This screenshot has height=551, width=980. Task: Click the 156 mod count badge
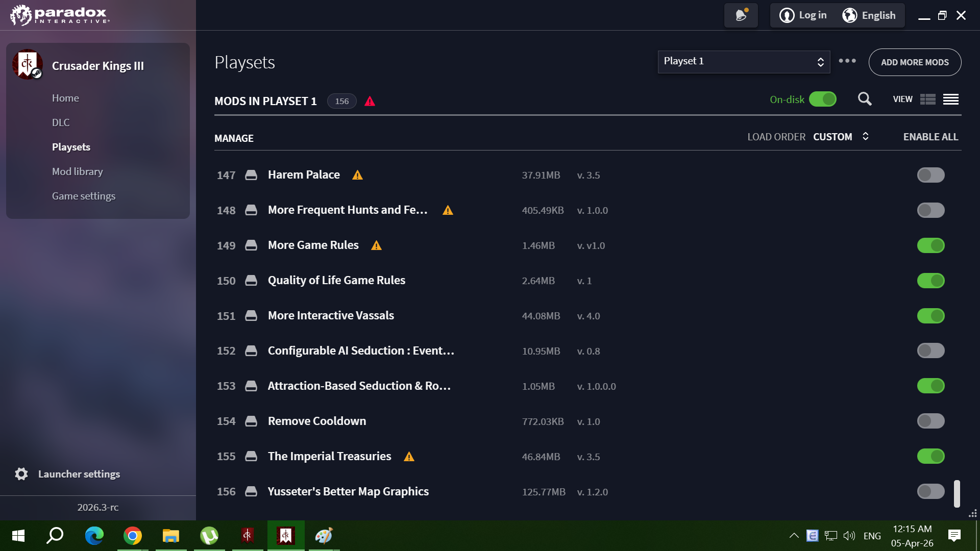(342, 101)
